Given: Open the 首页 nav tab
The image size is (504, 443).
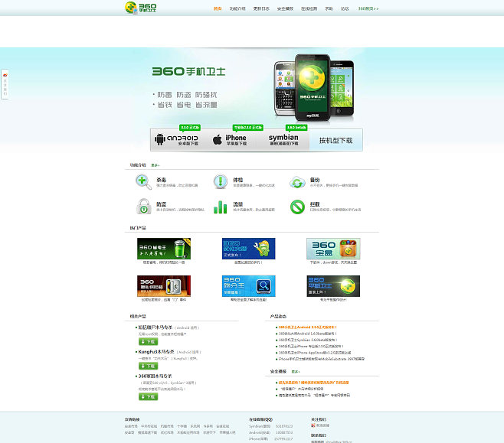Looking at the screenshot, I should 218,8.
